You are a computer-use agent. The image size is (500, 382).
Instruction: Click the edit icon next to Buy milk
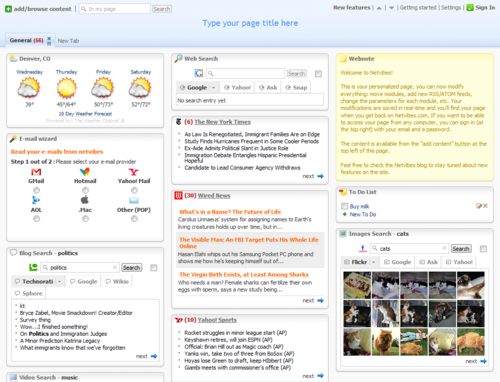[479, 206]
